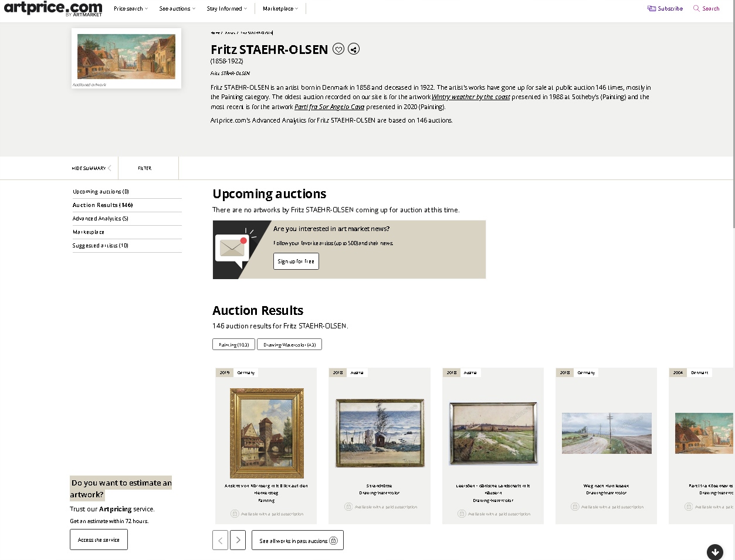735x560 pixels.
Task: Click the Sign up for free button
Action: [296, 262]
